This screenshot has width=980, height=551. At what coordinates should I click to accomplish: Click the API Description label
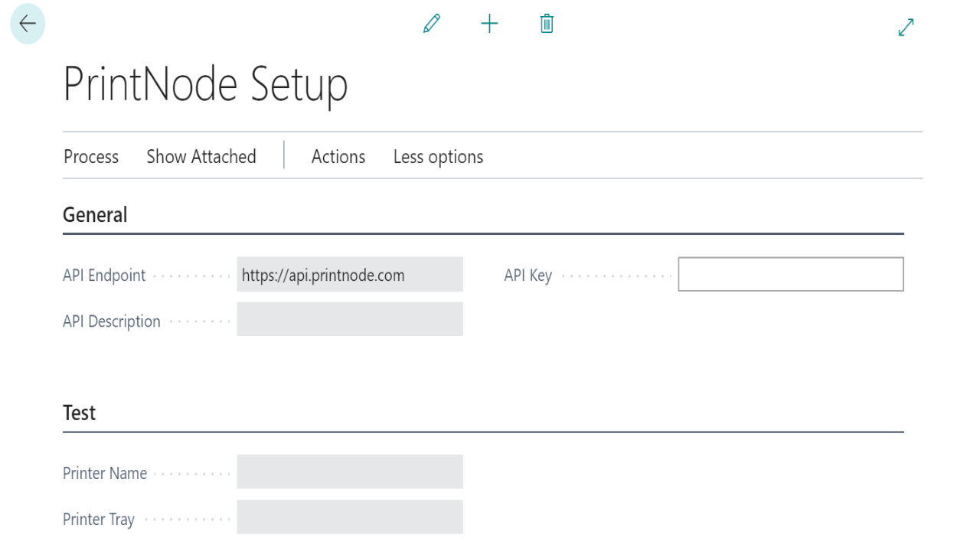112,321
